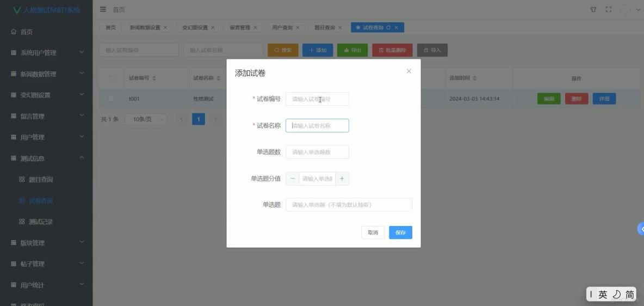Go to page 1 in pagination
This screenshot has width=644, height=306.
[199, 119]
